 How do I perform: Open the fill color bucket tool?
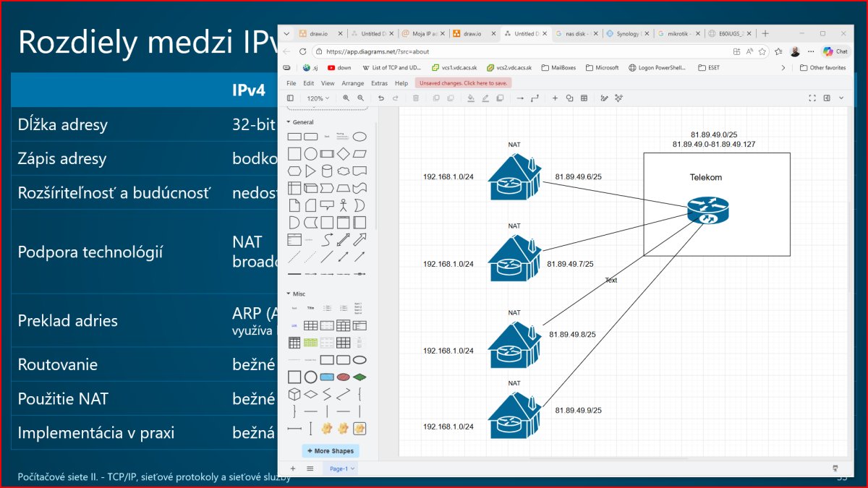tap(471, 98)
